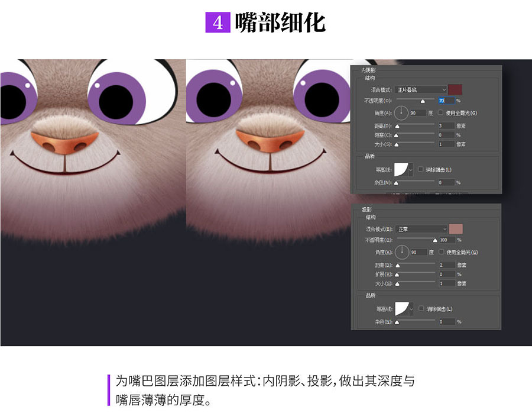Click the Inner Shadow choke slider handle
The image size is (532, 413).
coord(396,135)
